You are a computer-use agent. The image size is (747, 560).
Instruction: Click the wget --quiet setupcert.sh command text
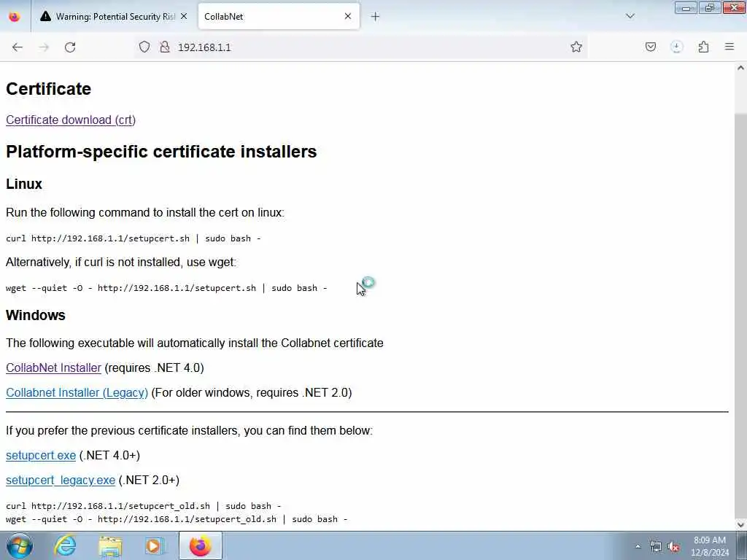click(x=166, y=288)
